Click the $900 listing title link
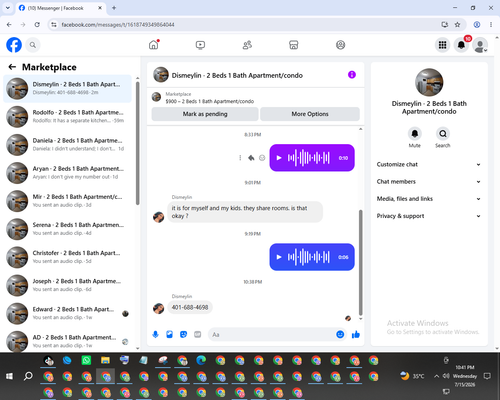The height and width of the screenshot is (400, 500). (x=210, y=101)
